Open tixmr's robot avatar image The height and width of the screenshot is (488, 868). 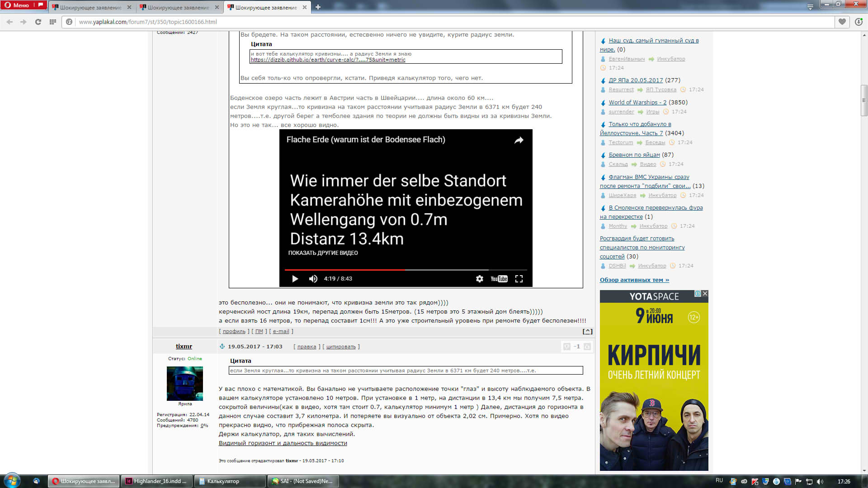click(x=185, y=384)
